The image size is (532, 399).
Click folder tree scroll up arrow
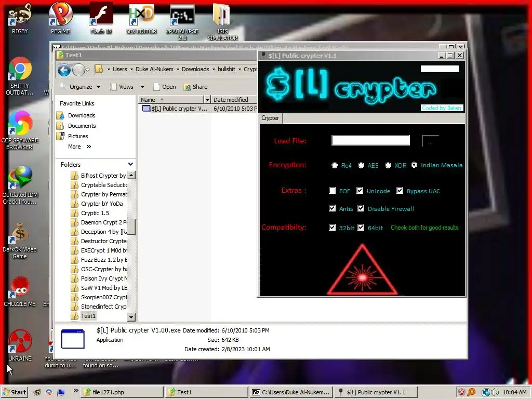(x=131, y=176)
